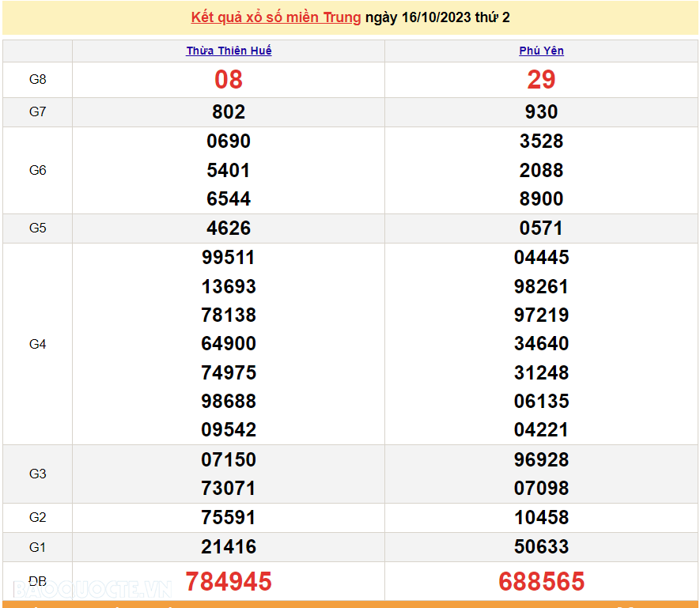Click the G5 result 4626
Image resolution: width=700 pixels, height=608 pixels.
(x=229, y=228)
